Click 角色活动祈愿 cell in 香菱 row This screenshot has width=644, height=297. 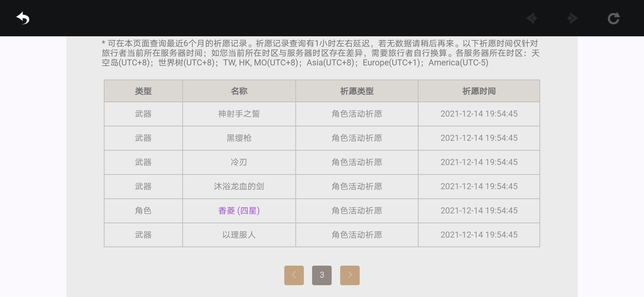coord(357,211)
